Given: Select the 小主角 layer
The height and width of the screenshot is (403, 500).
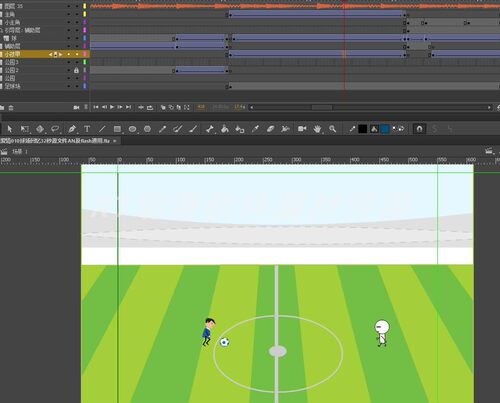Looking at the screenshot, I should (x=12, y=22).
